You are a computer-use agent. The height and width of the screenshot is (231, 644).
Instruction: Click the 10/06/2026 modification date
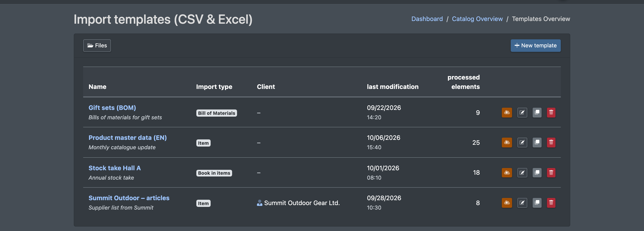click(383, 138)
